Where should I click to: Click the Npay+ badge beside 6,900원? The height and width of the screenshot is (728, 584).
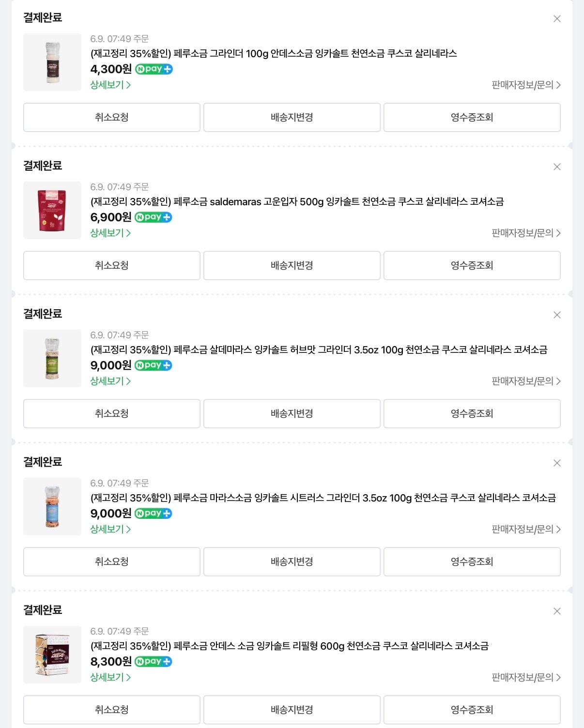coord(154,217)
